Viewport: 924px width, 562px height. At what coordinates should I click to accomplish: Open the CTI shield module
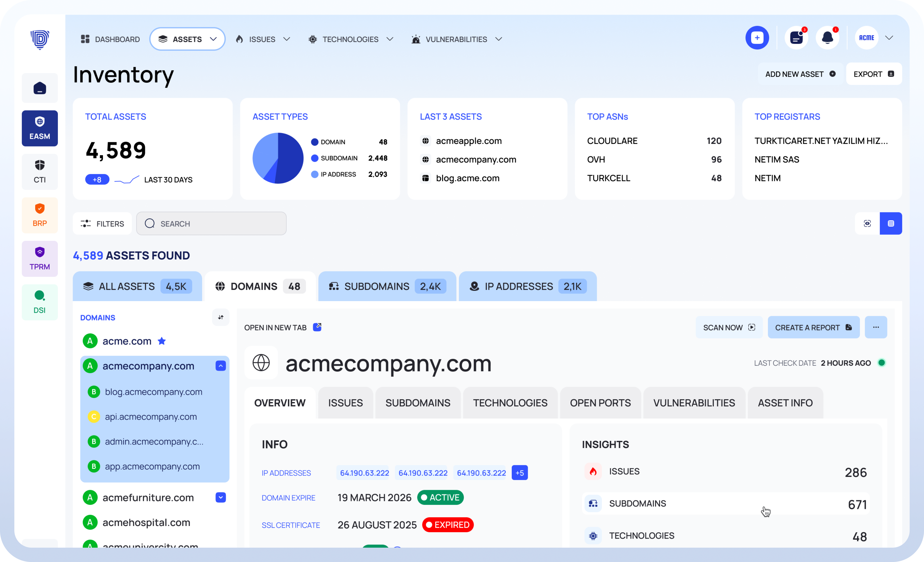point(40,172)
